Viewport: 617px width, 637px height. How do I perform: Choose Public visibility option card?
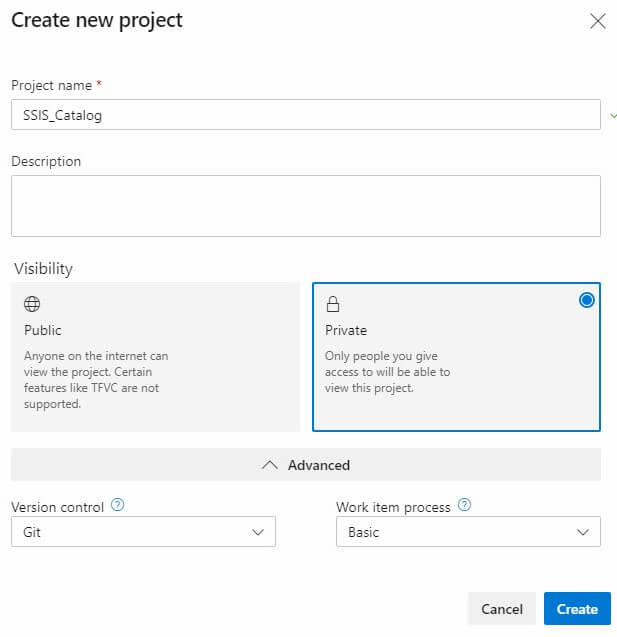[156, 357]
